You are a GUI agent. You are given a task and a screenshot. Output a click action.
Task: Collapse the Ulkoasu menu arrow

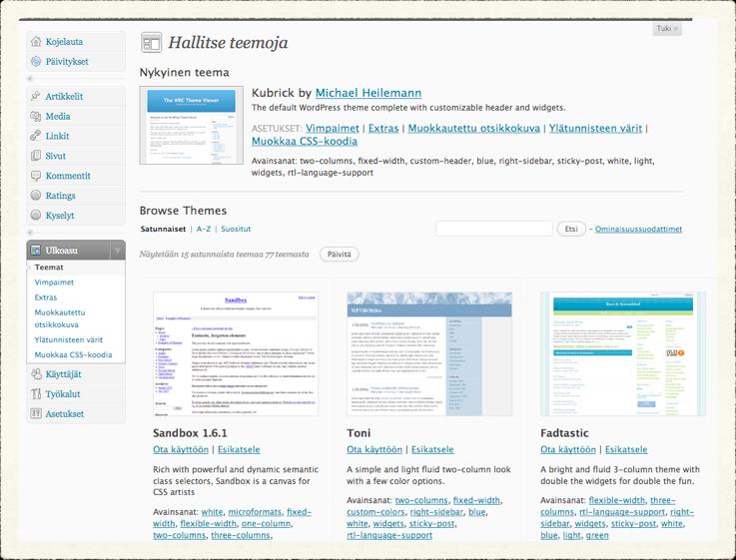tap(118, 250)
